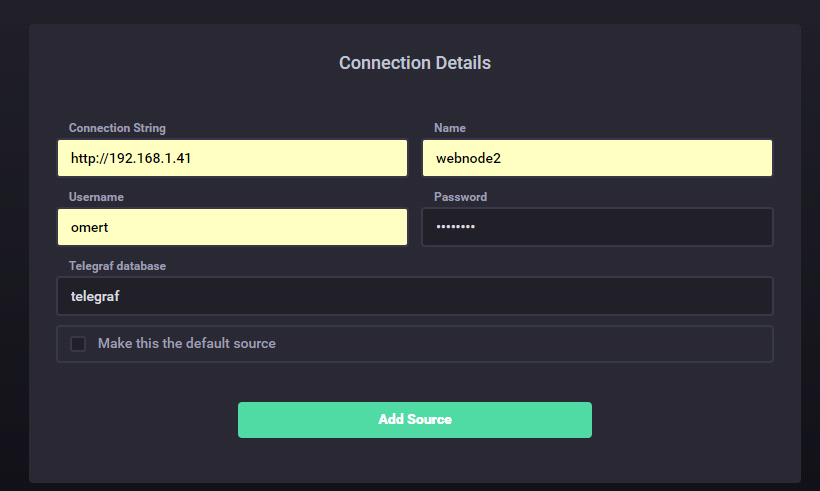Click the Name field containing webnode2
The width and height of the screenshot is (820, 491).
[x=597, y=158]
